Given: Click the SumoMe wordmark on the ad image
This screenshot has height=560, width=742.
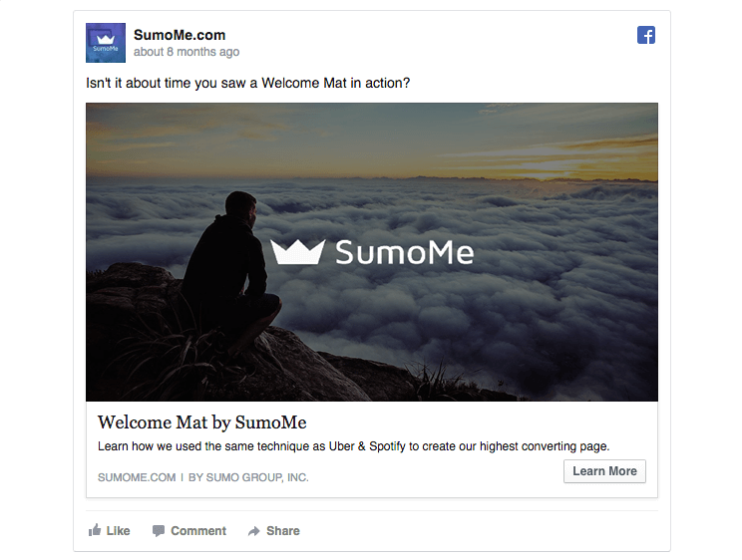Looking at the screenshot, I should click(405, 252).
